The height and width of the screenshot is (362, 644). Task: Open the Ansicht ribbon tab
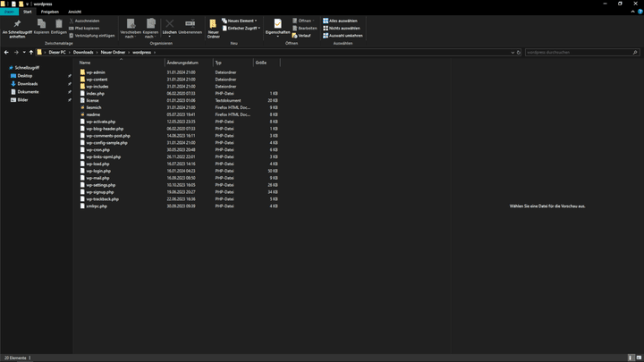pos(75,12)
